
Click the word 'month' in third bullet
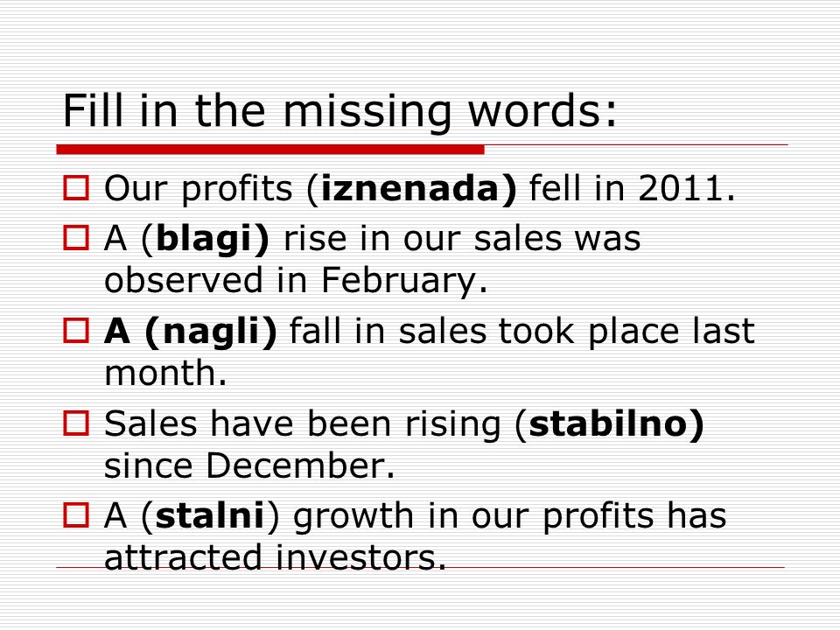160,373
